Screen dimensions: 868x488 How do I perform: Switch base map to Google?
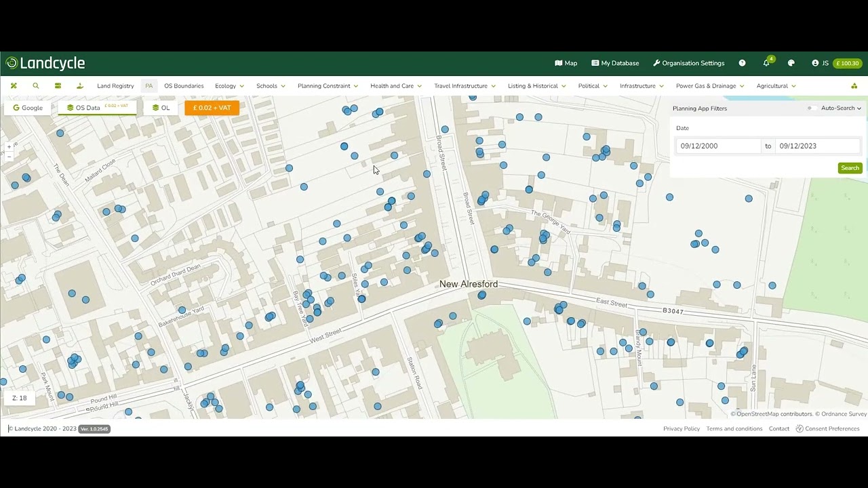click(x=28, y=108)
